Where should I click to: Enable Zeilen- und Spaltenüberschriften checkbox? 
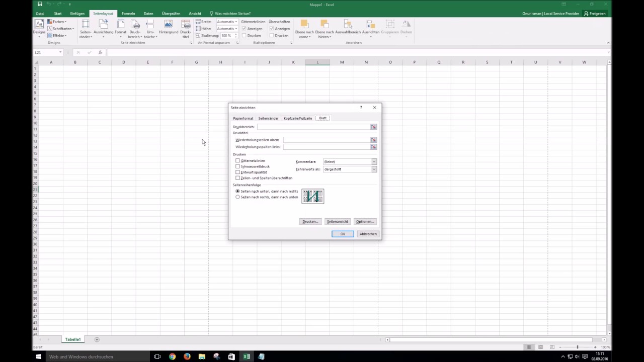(x=238, y=178)
